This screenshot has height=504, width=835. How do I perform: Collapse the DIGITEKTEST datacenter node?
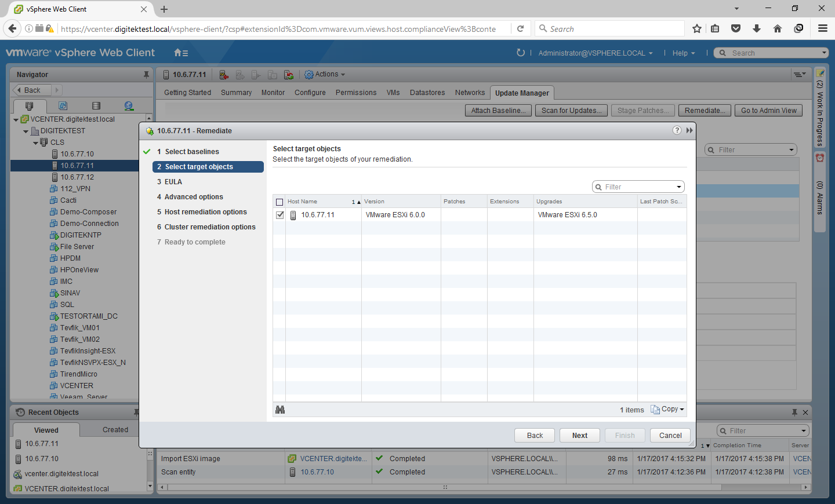[x=26, y=132]
